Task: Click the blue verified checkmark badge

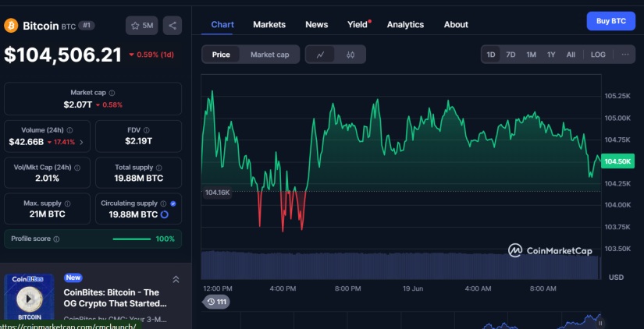Action: tap(173, 203)
